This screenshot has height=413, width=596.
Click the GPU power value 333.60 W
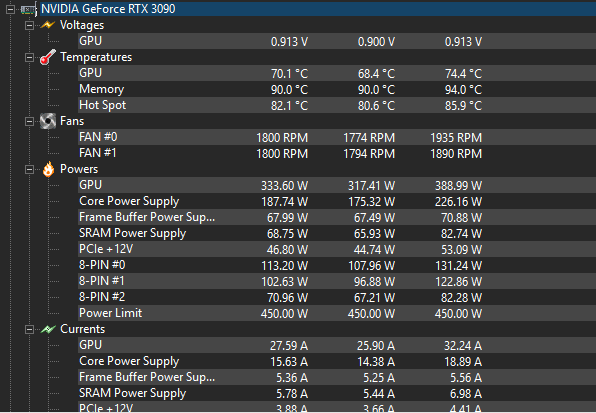(x=284, y=186)
